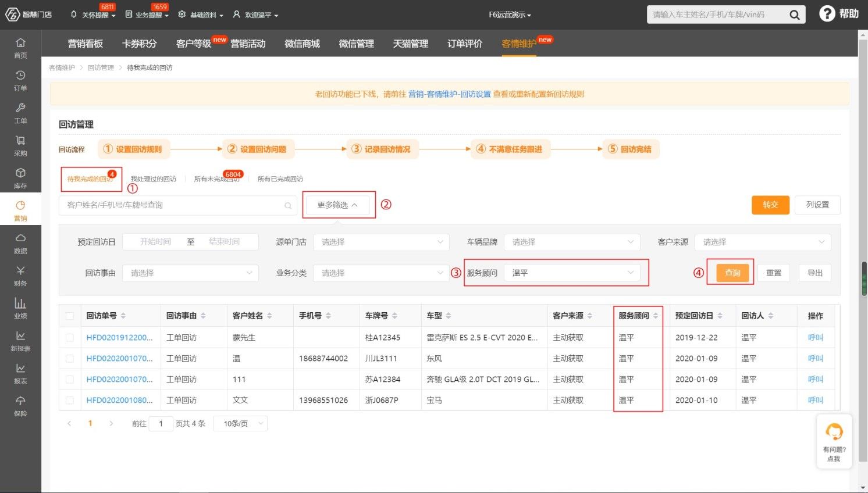Select the 营销 marketing sidebar icon
The image size is (868, 493).
[x=20, y=210]
